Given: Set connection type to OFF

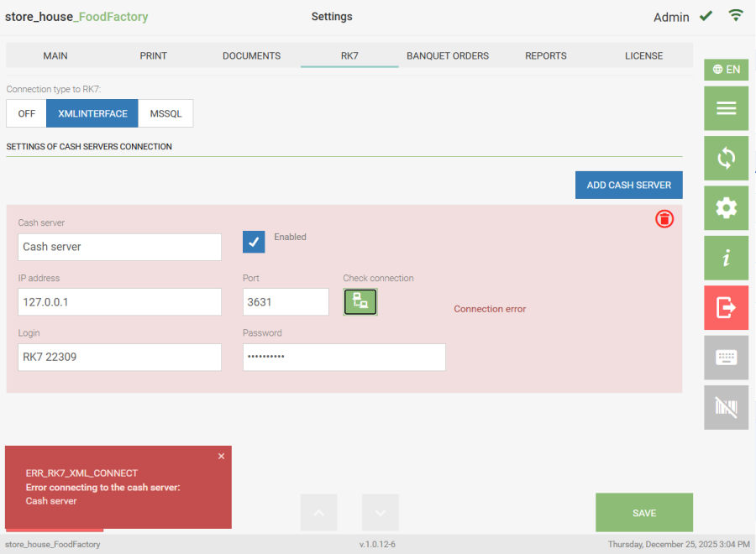Looking at the screenshot, I should pyautogui.click(x=27, y=114).
